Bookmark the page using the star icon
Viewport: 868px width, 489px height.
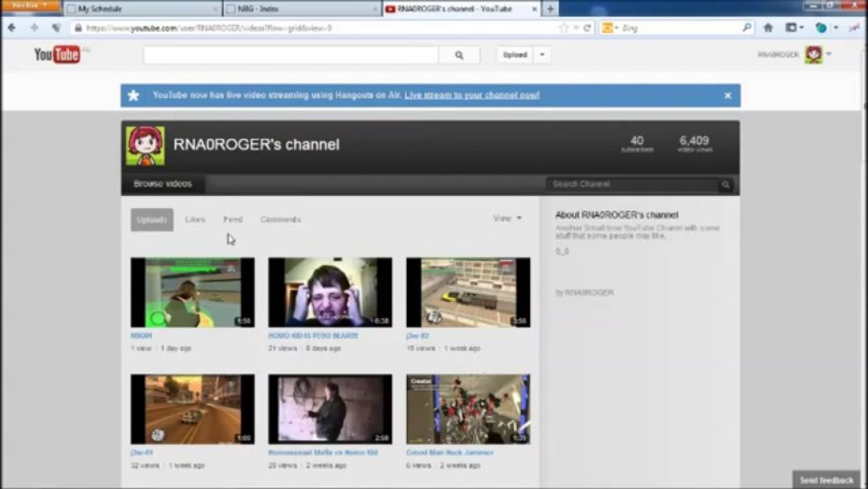click(563, 28)
